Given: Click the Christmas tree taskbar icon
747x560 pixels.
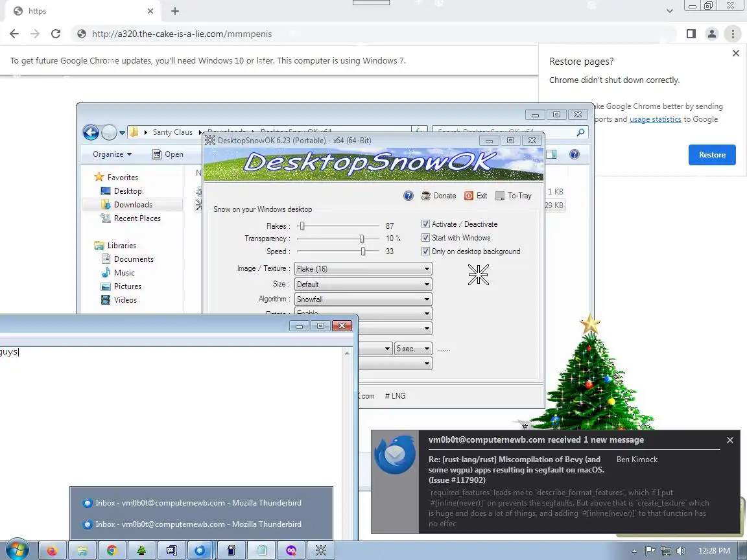Looking at the screenshot, I should click(x=141, y=550).
